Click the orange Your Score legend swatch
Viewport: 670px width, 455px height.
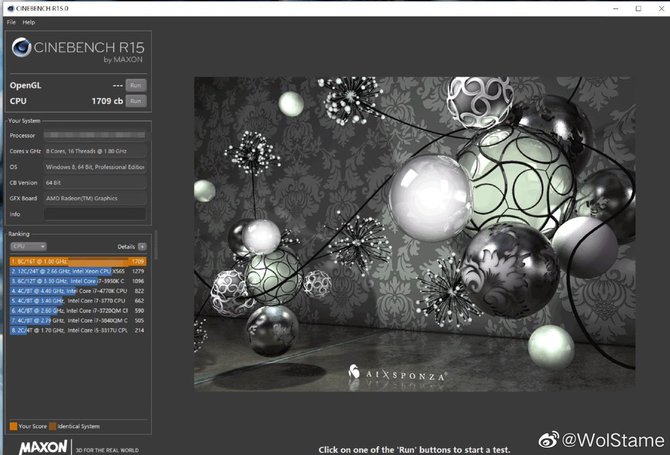[14, 426]
